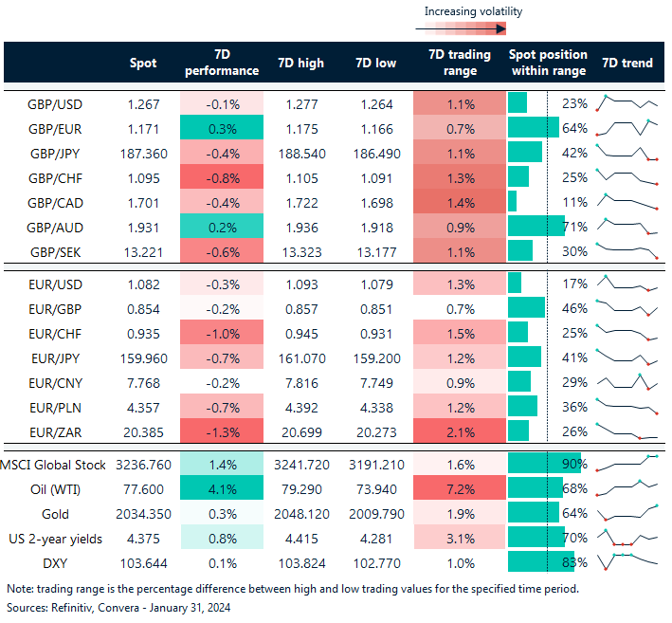Select the US 2-year yields row label
The image size is (672, 623).
[52, 539]
